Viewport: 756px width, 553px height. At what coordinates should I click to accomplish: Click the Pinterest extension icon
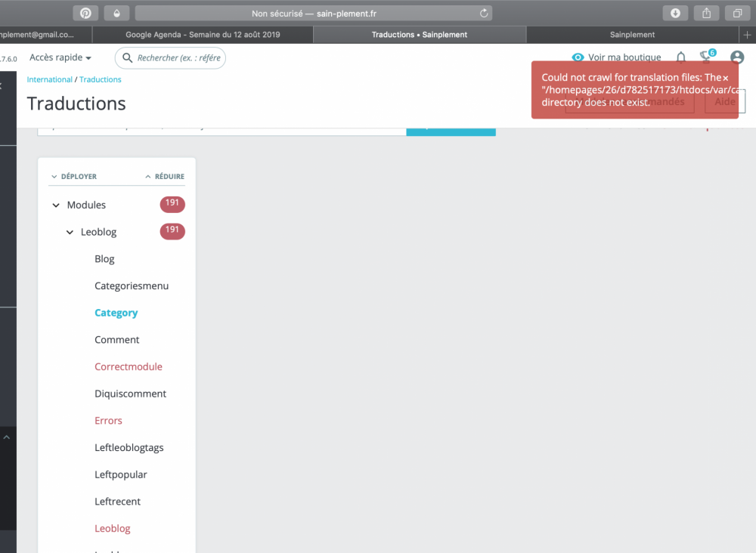pyautogui.click(x=85, y=13)
